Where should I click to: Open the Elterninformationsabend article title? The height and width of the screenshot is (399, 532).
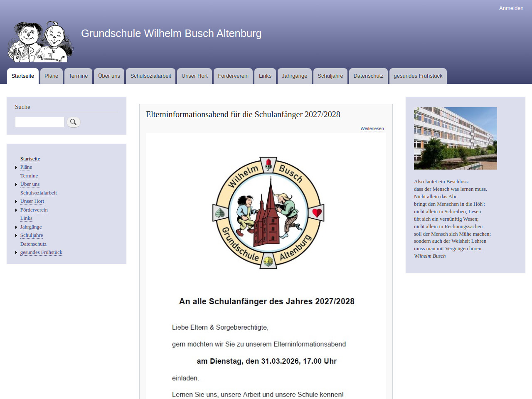pos(243,115)
